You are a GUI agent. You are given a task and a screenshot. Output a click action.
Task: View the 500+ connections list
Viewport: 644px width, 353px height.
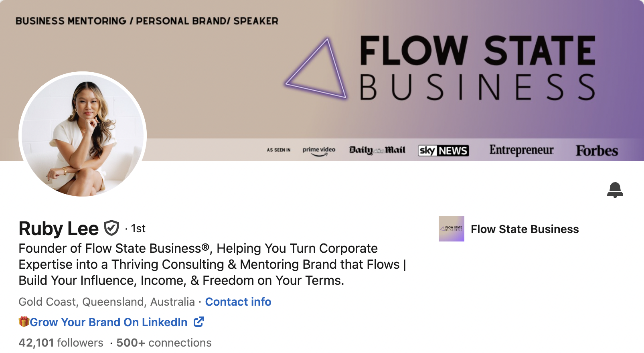click(x=164, y=343)
